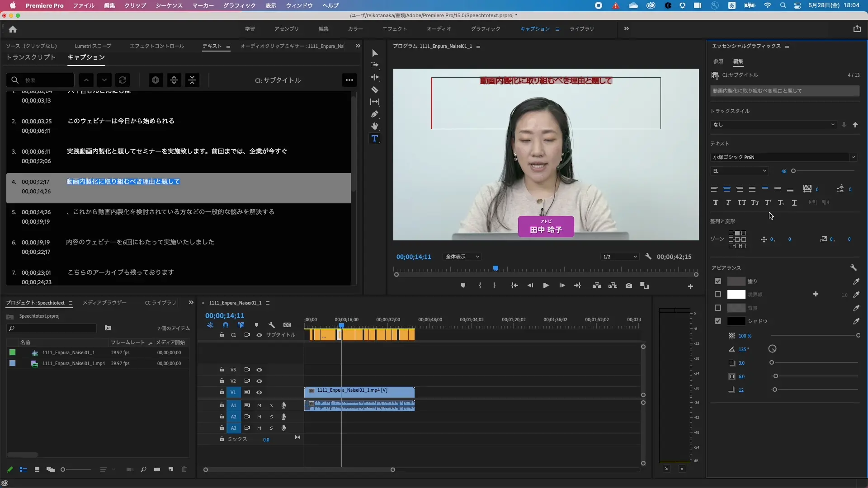
Task: Switch to the トランスクリプト tab
Action: [31, 57]
